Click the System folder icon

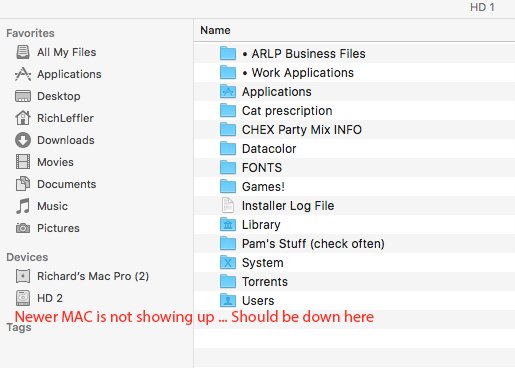pos(228,262)
